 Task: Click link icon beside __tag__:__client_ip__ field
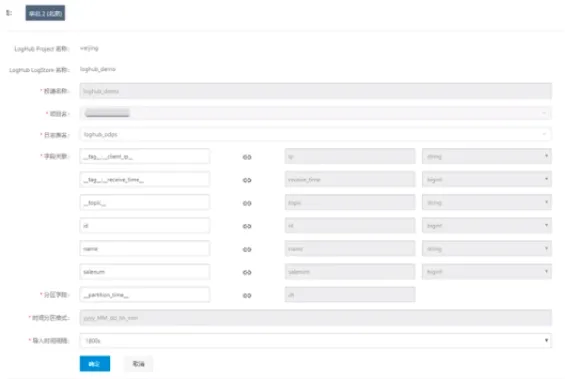(x=247, y=157)
